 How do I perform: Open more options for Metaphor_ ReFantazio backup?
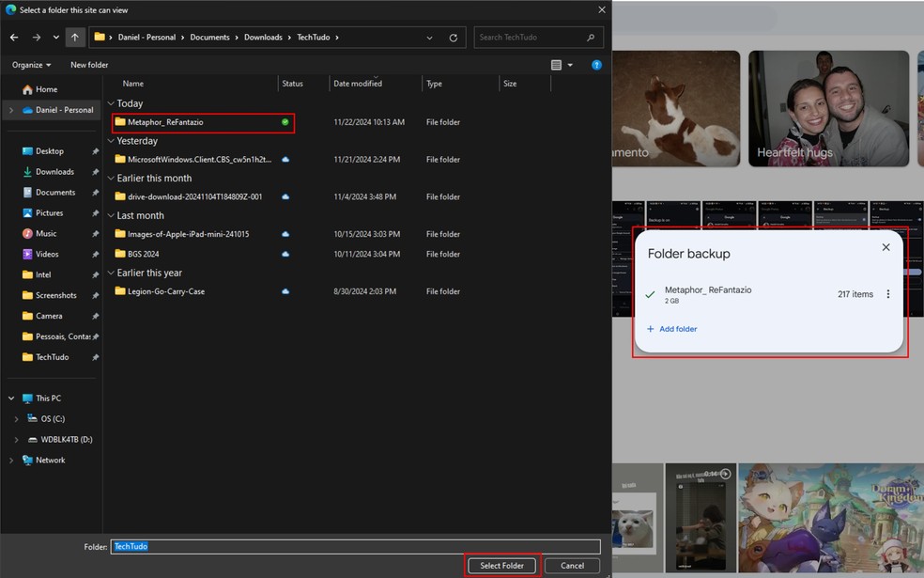pyautogui.click(x=888, y=294)
